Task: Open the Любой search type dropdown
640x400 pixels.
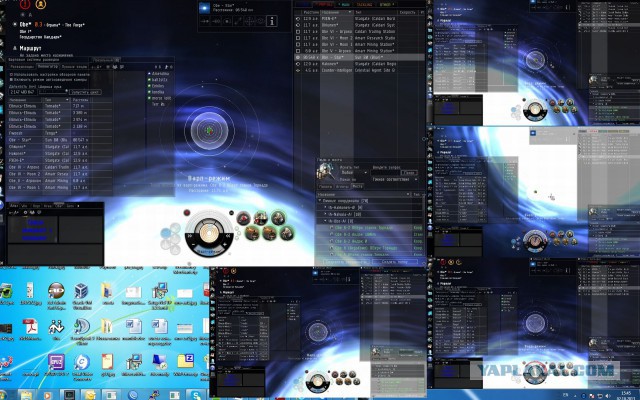Action: pyautogui.click(x=353, y=173)
